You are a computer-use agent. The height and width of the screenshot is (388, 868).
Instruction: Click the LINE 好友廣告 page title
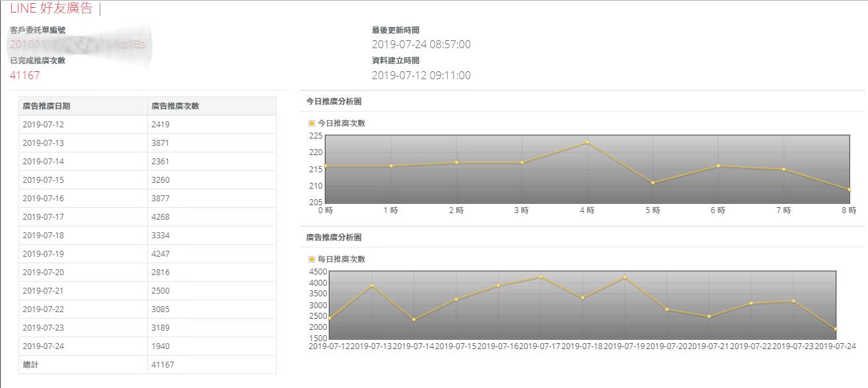coord(51,9)
